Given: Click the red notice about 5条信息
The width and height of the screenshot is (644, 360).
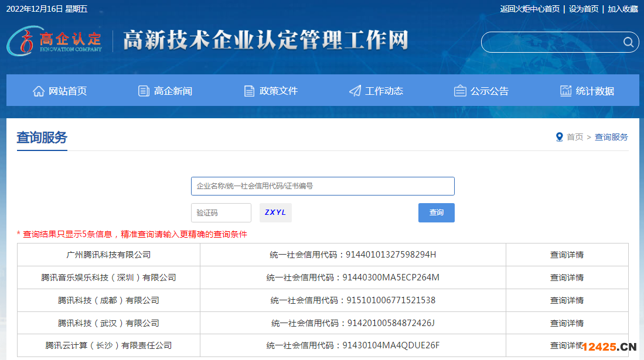Looking at the screenshot, I should coord(132,234).
